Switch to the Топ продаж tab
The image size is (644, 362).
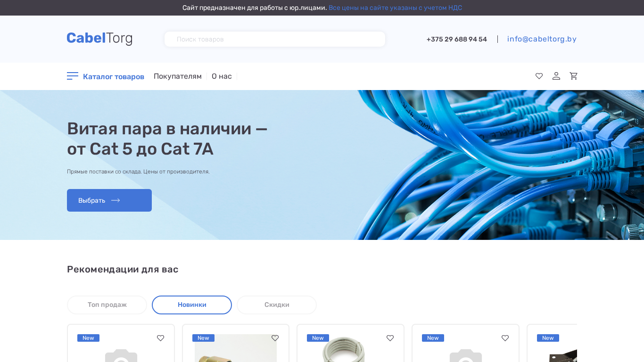(x=107, y=305)
